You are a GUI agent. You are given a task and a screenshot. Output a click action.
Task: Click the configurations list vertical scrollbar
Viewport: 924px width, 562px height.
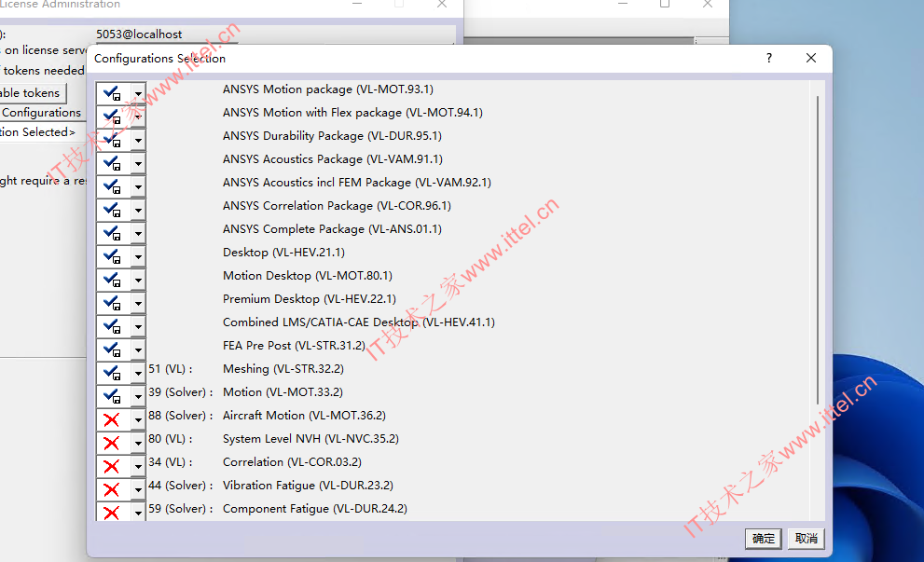[x=818, y=249]
